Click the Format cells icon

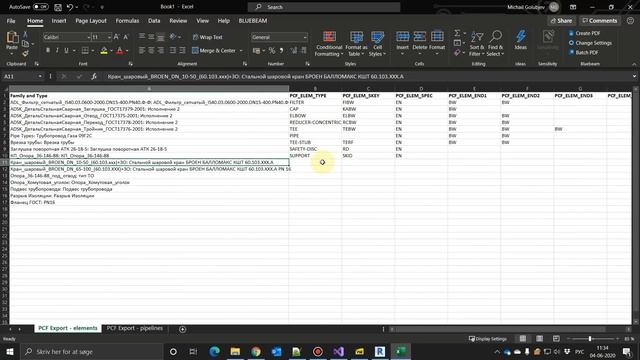tap(437, 37)
